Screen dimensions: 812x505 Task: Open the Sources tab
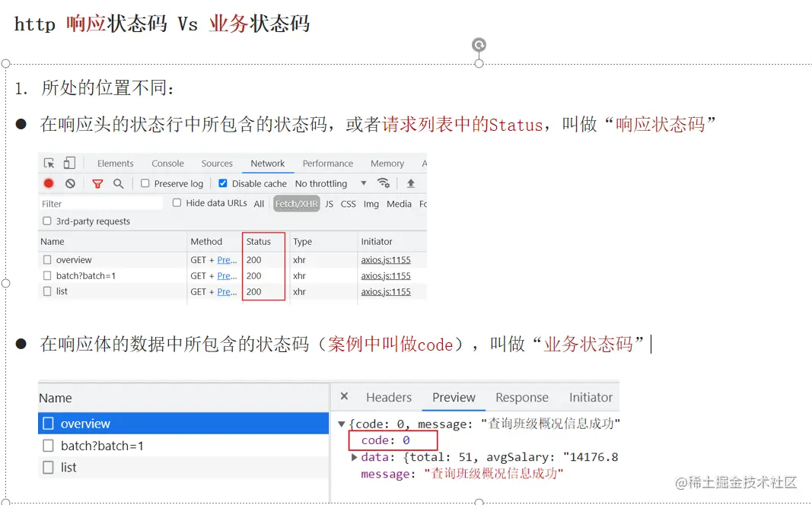click(x=217, y=164)
